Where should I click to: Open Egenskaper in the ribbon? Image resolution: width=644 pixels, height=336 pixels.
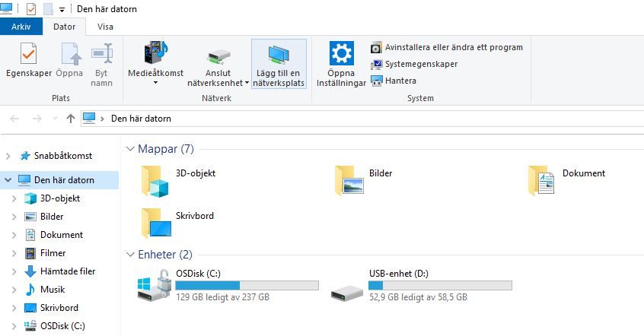coord(28,60)
